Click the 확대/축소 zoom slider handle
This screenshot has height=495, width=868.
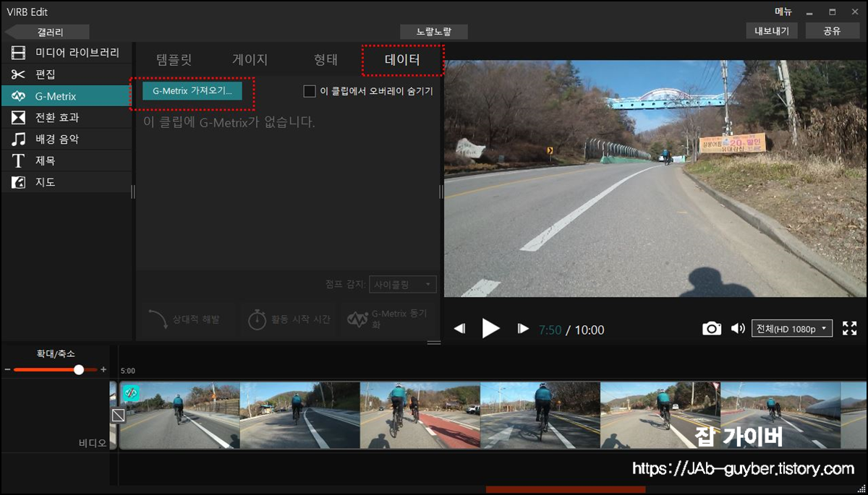tap(79, 369)
